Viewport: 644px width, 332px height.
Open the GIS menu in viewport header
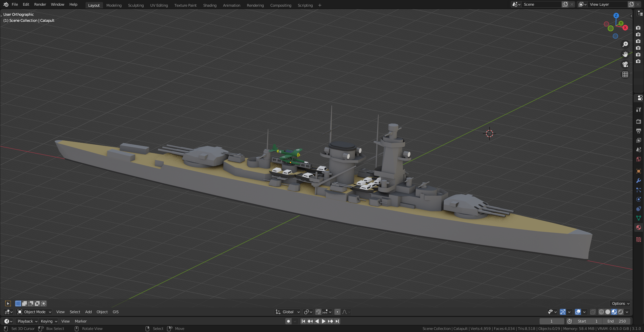[116, 312]
